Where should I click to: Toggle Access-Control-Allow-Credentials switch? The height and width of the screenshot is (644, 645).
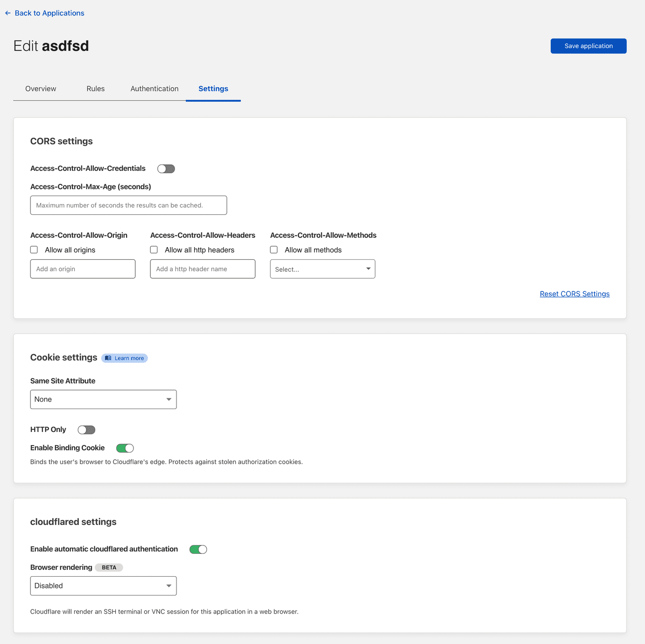[166, 169]
